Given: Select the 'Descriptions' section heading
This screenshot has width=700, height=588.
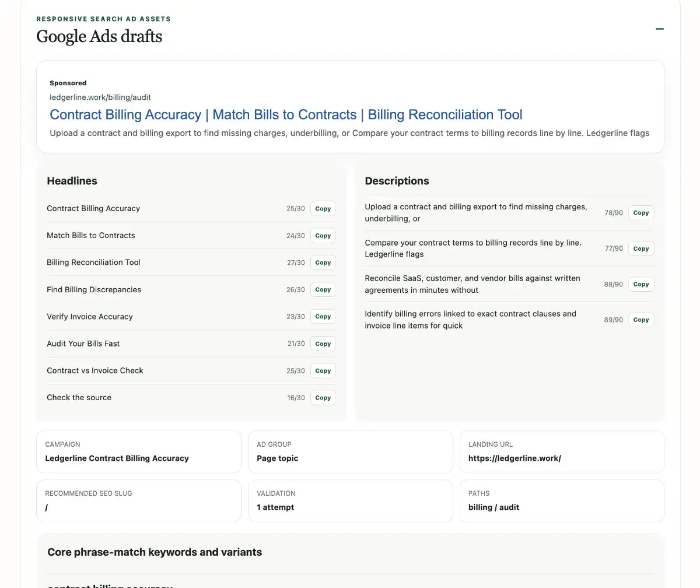Looking at the screenshot, I should (397, 181).
